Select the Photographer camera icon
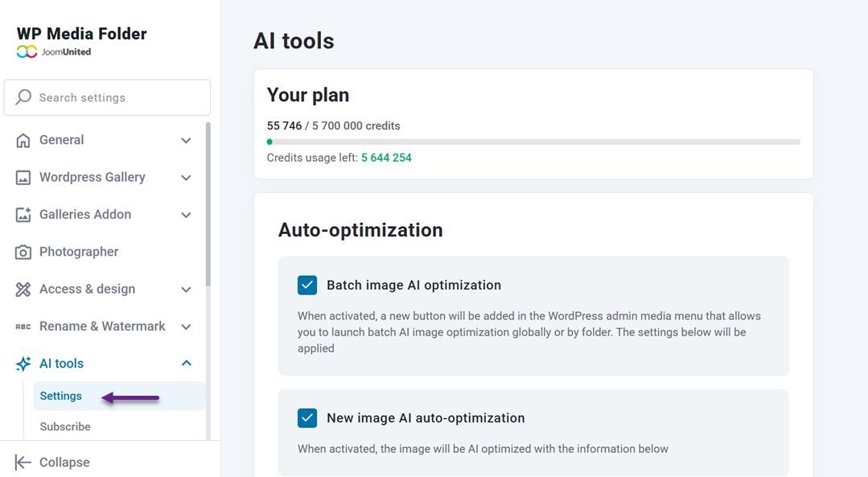Screen dimensions: 868x477 [22, 251]
